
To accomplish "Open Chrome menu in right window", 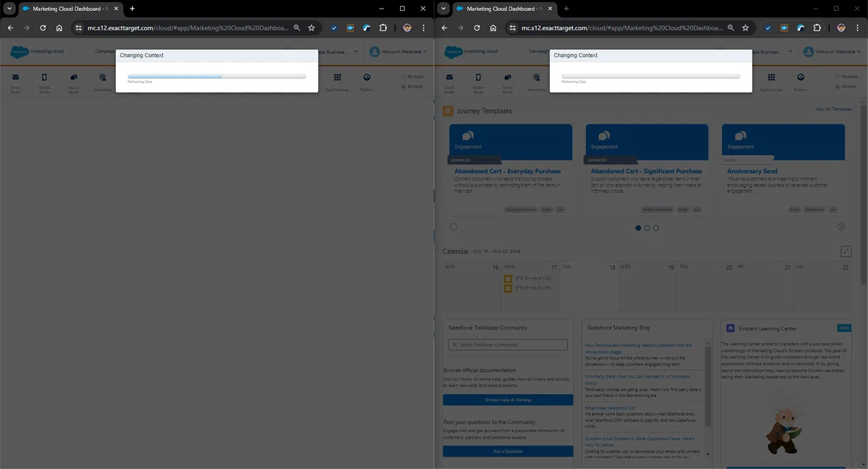I will (858, 27).
